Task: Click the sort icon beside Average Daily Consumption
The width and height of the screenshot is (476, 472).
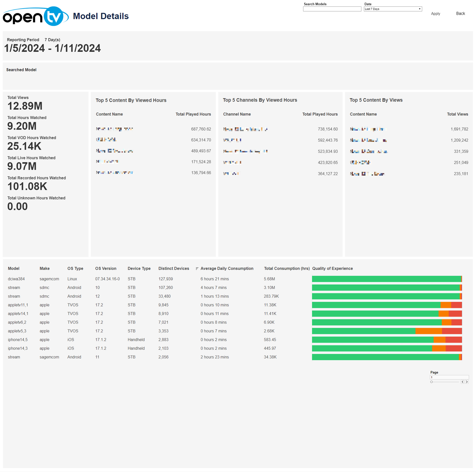Action: coord(197,268)
